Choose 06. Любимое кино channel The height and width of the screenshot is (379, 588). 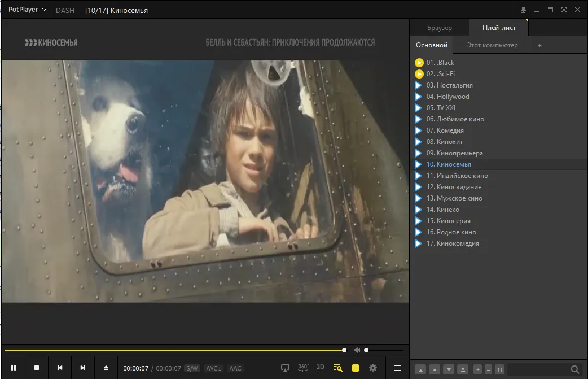coord(499,119)
